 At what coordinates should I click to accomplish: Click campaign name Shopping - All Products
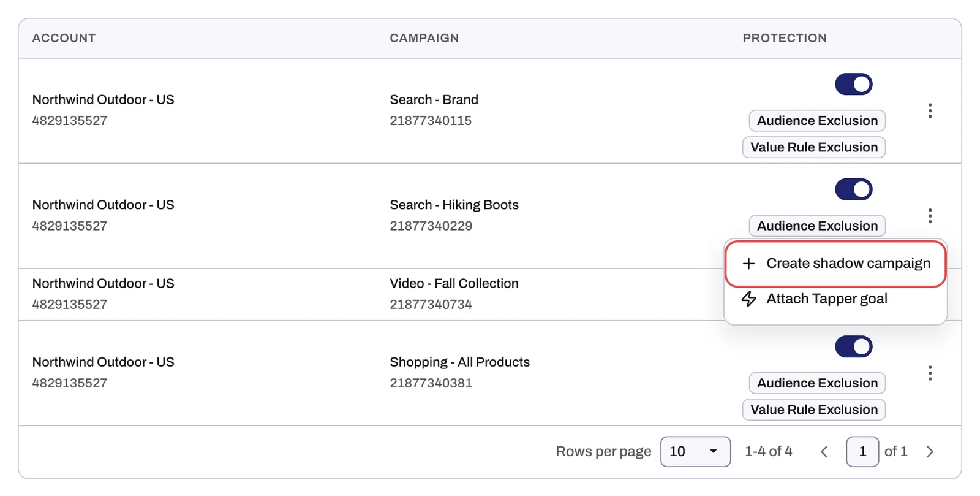coord(459,362)
